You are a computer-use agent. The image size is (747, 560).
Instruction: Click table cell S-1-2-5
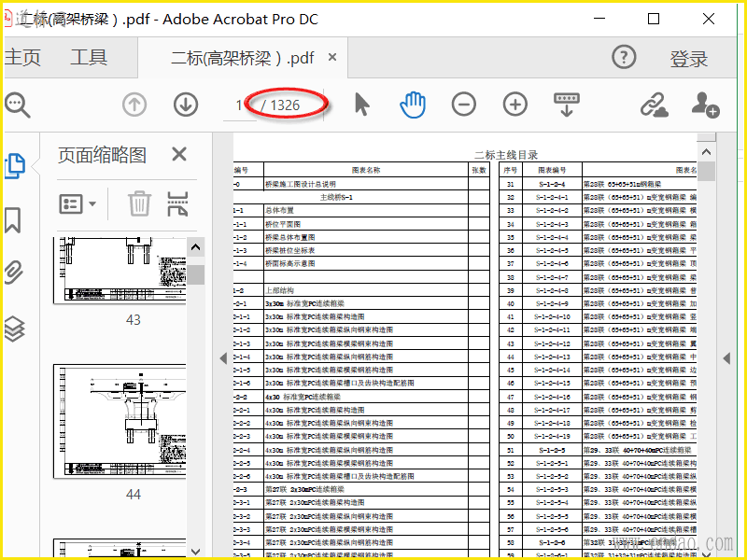click(552, 450)
